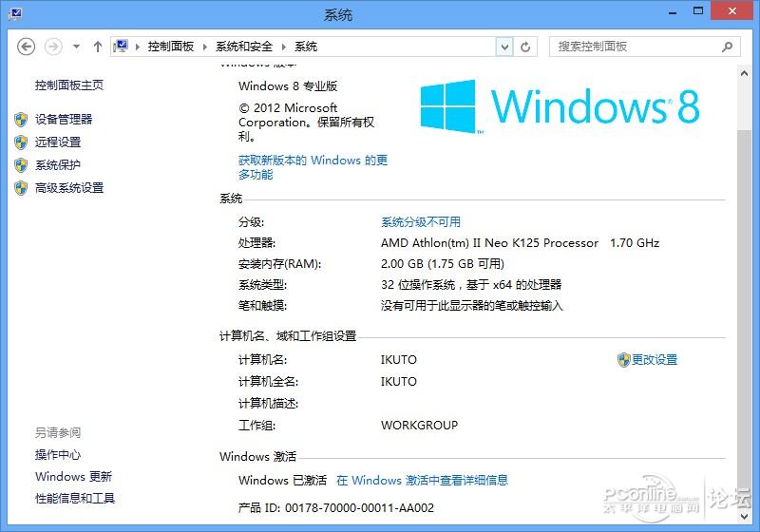
Task: Open 性能信息和工具 link
Action: tap(75, 498)
